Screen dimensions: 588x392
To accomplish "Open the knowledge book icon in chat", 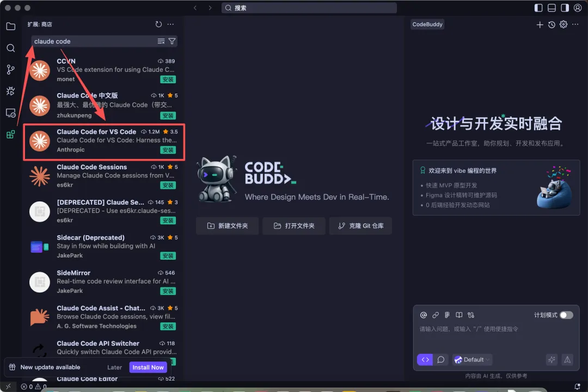I will [x=459, y=315].
